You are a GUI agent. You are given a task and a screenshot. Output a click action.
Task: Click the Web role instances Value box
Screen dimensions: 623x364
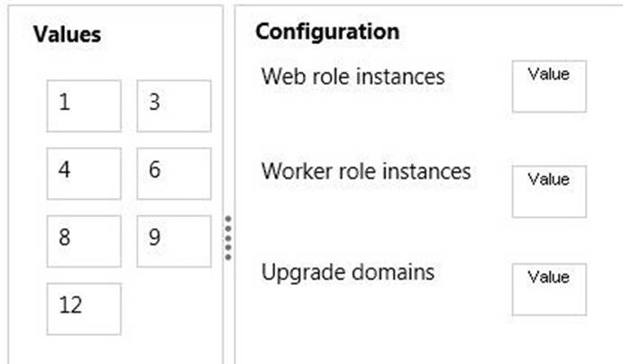pyautogui.click(x=548, y=86)
